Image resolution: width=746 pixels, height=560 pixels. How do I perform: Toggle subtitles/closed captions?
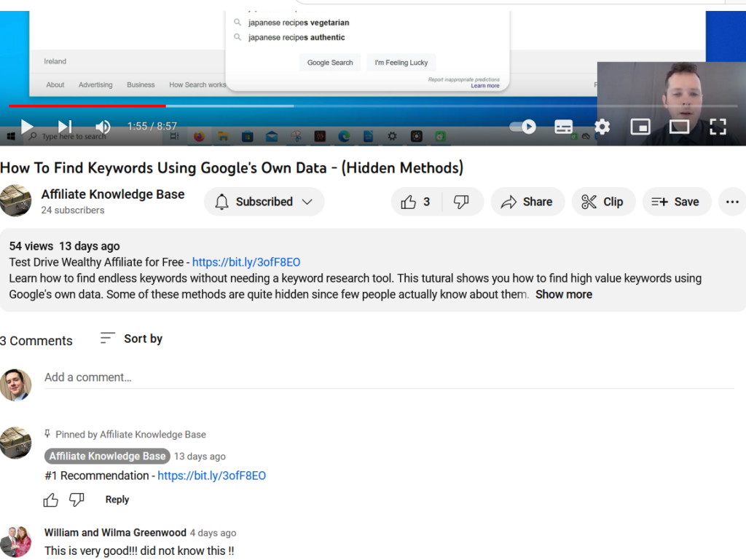point(564,127)
